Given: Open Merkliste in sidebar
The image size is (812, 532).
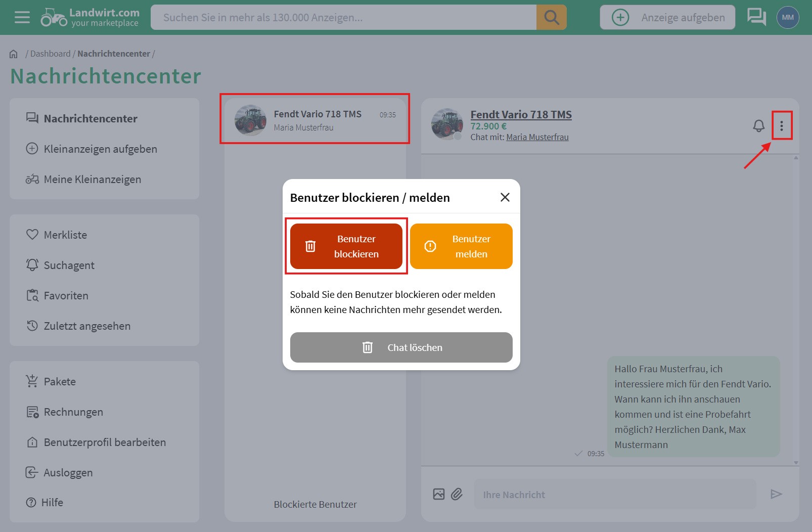Looking at the screenshot, I should [65, 235].
